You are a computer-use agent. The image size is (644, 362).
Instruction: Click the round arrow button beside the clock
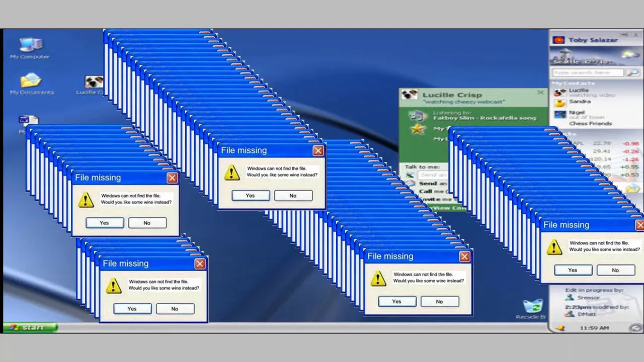[x=636, y=328]
